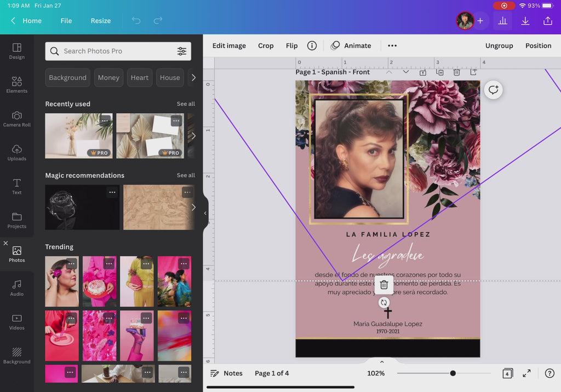
Task: Open the Resize menu
Action: pos(101,21)
